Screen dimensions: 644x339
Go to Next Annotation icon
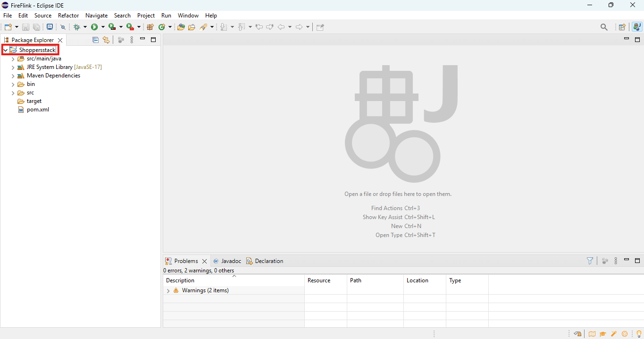[224, 27]
